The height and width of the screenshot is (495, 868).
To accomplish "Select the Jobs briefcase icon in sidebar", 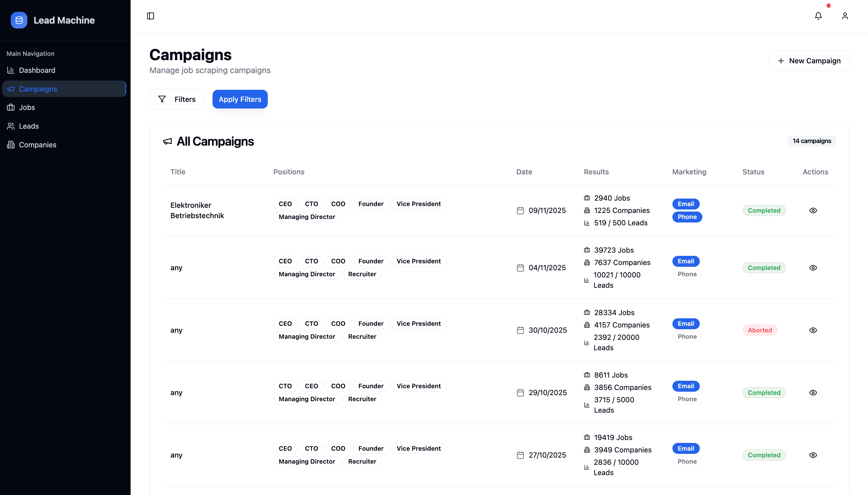I will (11, 107).
